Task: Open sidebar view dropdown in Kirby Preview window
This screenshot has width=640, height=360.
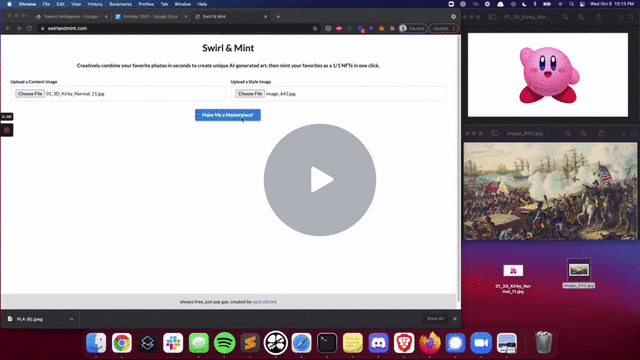Action: pos(494,17)
